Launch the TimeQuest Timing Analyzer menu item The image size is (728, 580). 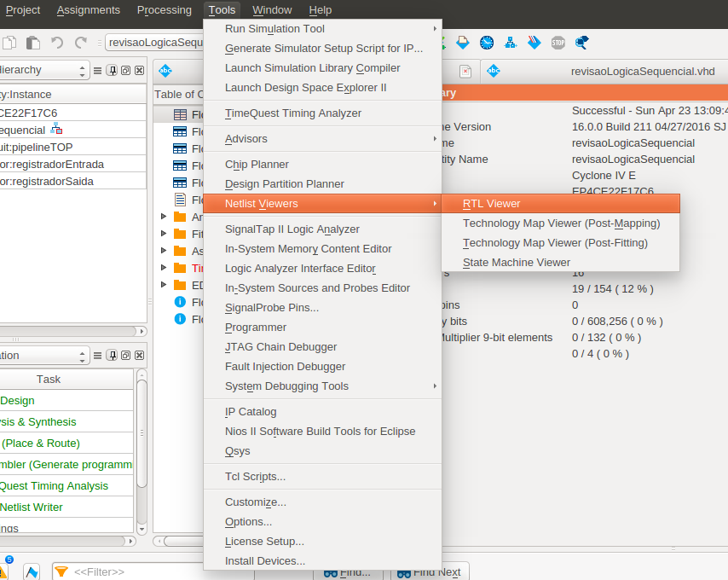click(323, 113)
